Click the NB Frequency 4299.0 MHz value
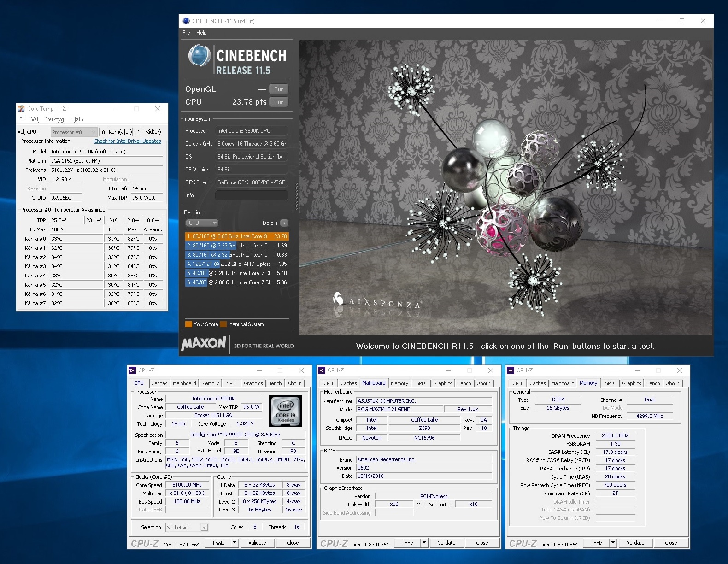 [650, 416]
